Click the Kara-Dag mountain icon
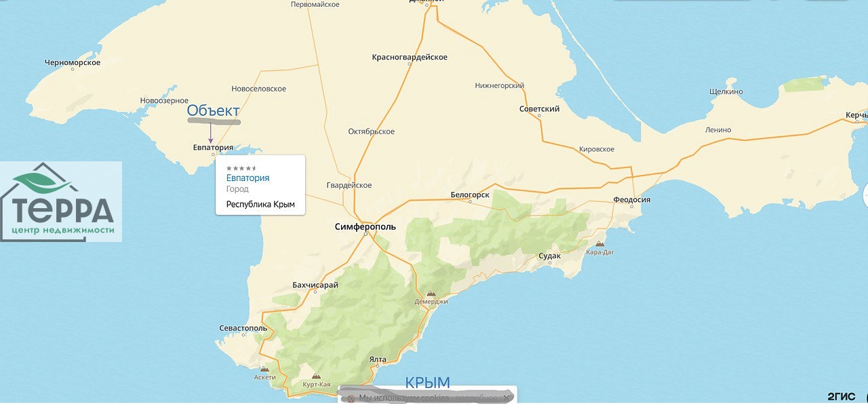This screenshot has height=404, width=868. point(599,243)
